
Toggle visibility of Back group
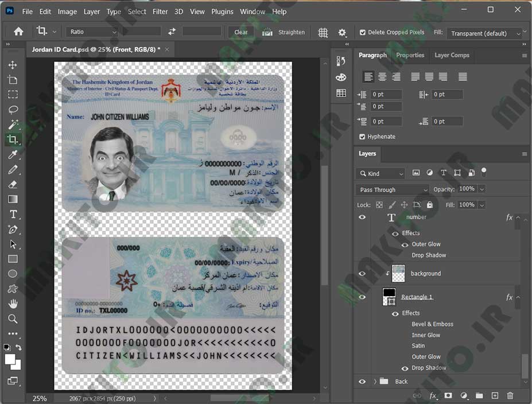(362, 382)
